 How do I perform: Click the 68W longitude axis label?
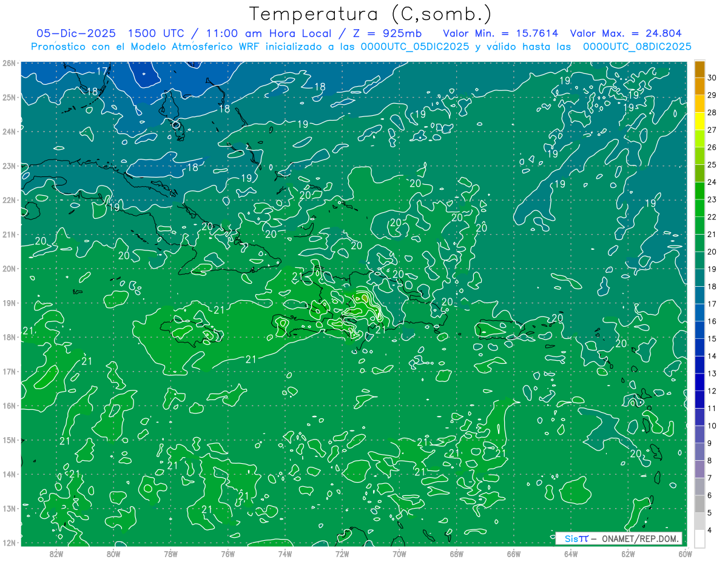(457, 554)
